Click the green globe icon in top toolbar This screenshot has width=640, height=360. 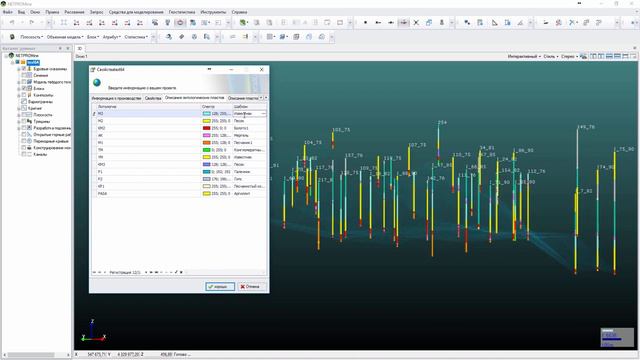(x=243, y=23)
